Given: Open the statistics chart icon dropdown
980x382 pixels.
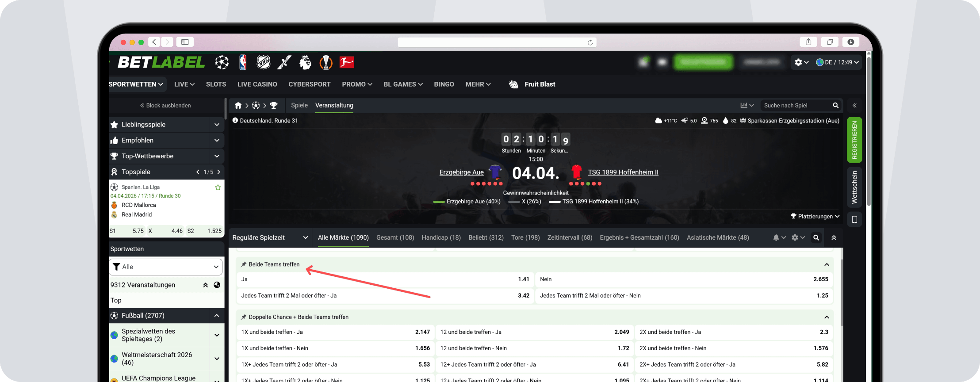Looking at the screenshot, I should (746, 105).
